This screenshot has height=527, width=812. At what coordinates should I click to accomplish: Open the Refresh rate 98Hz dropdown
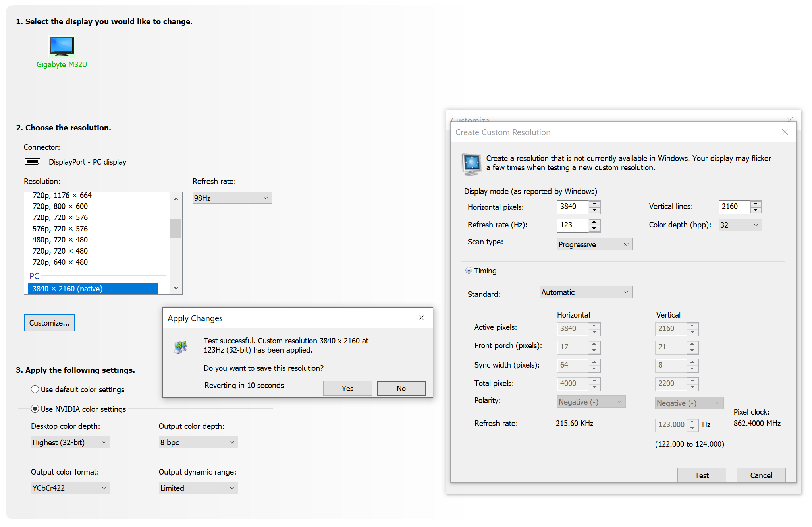pos(232,198)
